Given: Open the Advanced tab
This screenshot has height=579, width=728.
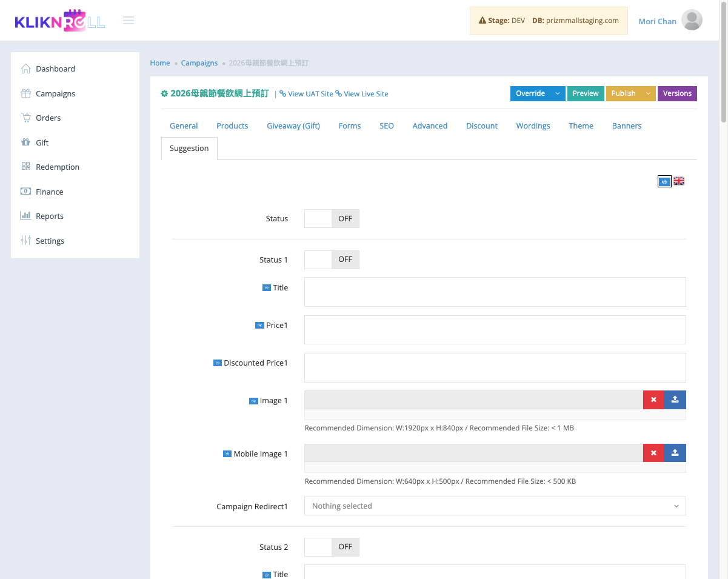Looking at the screenshot, I should 430,126.
